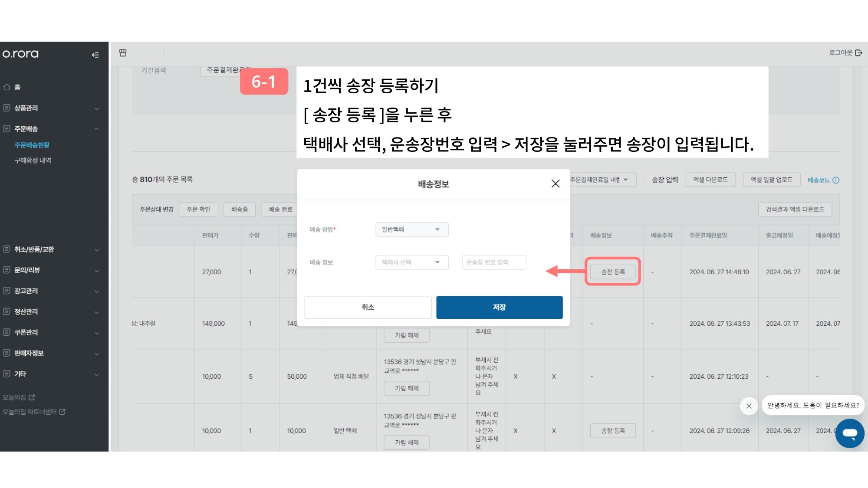The height and width of the screenshot is (488, 868).
Task: Open the blue chat support bubble
Action: click(x=850, y=433)
